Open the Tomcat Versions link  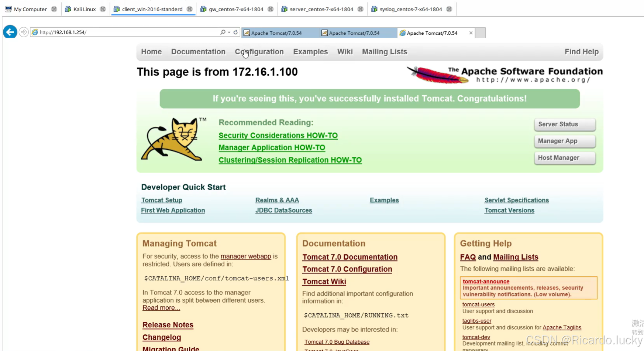[509, 210]
